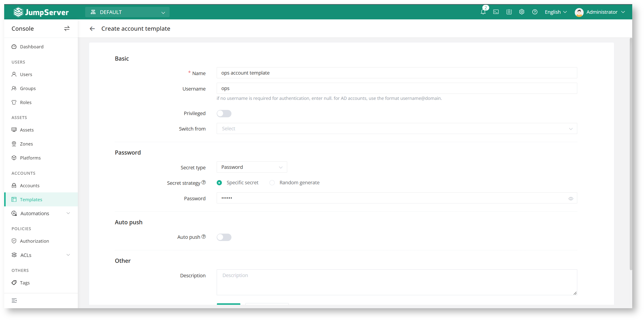Open Assets in the sidebar
This screenshot has width=644, height=320.
(x=41, y=130)
